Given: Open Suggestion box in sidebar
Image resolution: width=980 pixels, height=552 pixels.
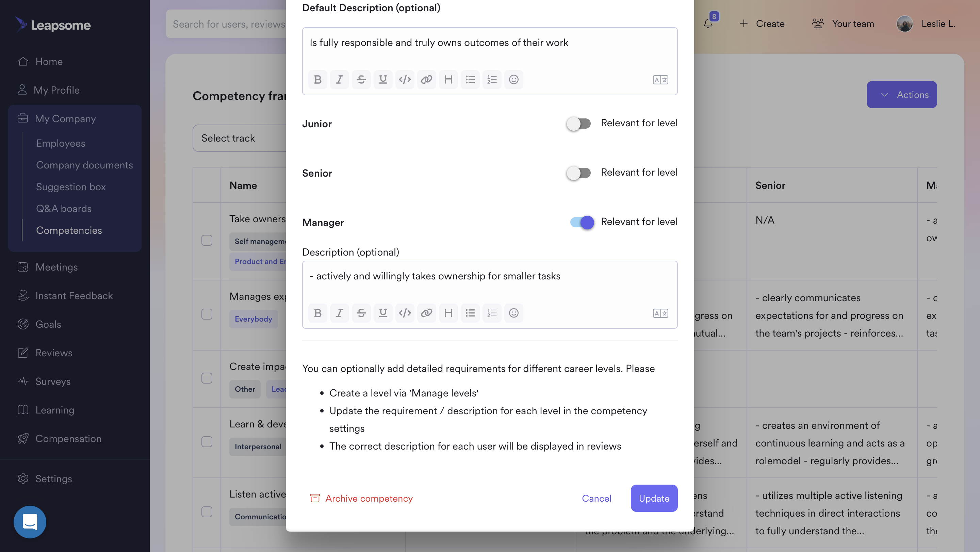Looking at the screenshot, I should coord(71,187).
